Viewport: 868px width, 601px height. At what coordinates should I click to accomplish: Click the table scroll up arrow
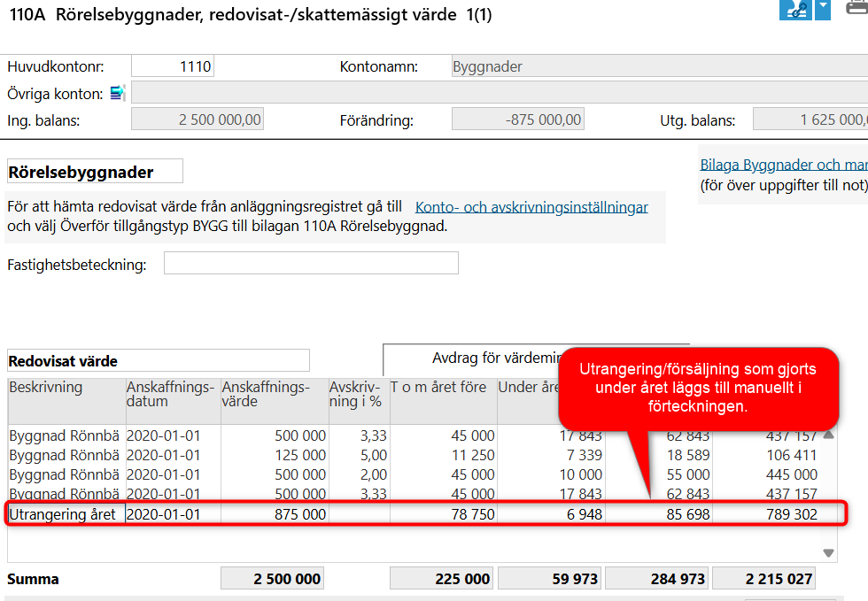point(828,435)
